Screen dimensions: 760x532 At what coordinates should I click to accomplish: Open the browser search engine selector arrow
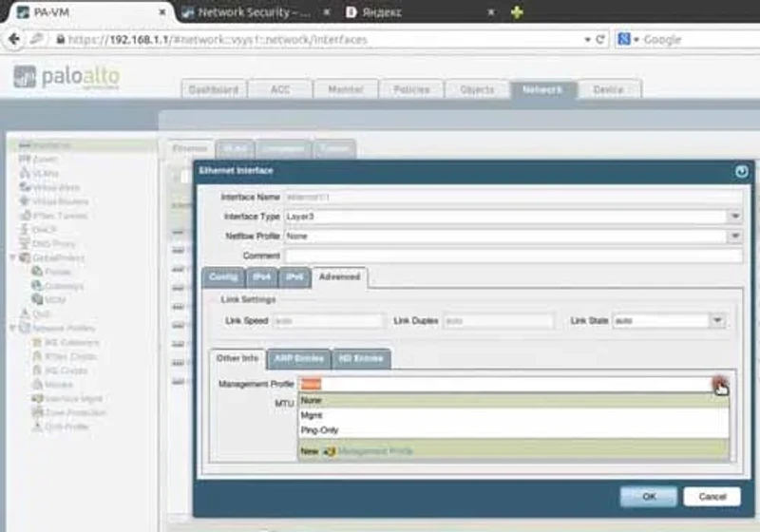click(x=636, y=39)
